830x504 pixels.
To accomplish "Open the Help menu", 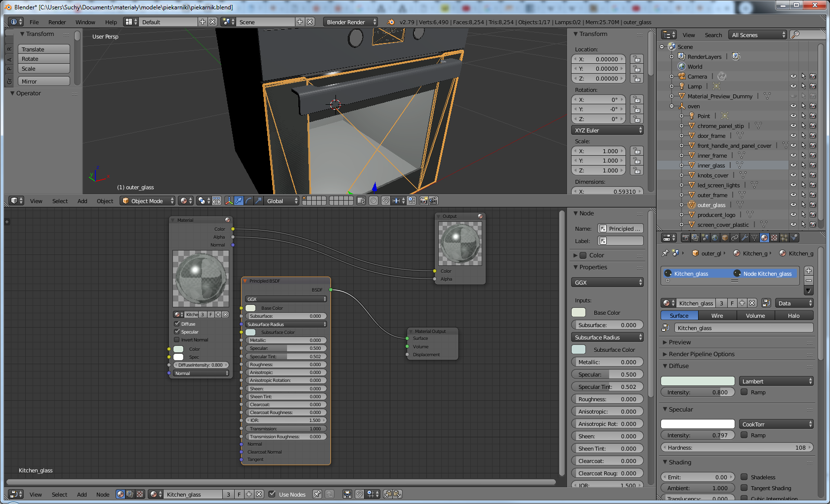I will point(111,22).
